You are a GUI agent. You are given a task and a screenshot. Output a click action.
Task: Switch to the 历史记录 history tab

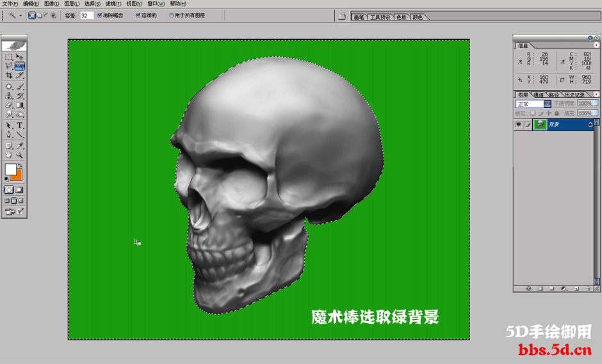click(574, 95)
